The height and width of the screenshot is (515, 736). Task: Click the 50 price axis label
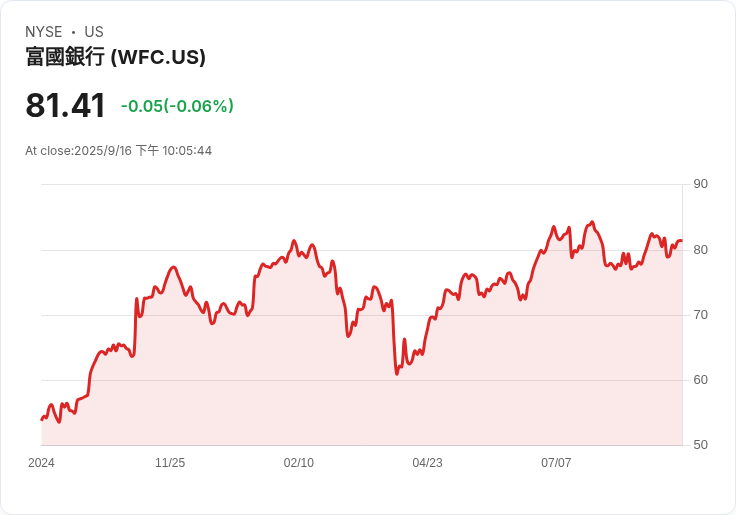tap(700, 445)
